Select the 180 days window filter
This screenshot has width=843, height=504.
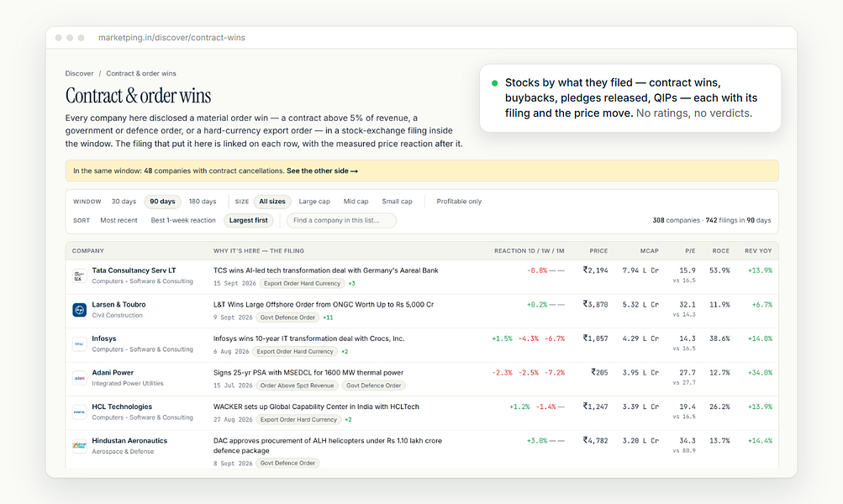(x=203, y=202)
